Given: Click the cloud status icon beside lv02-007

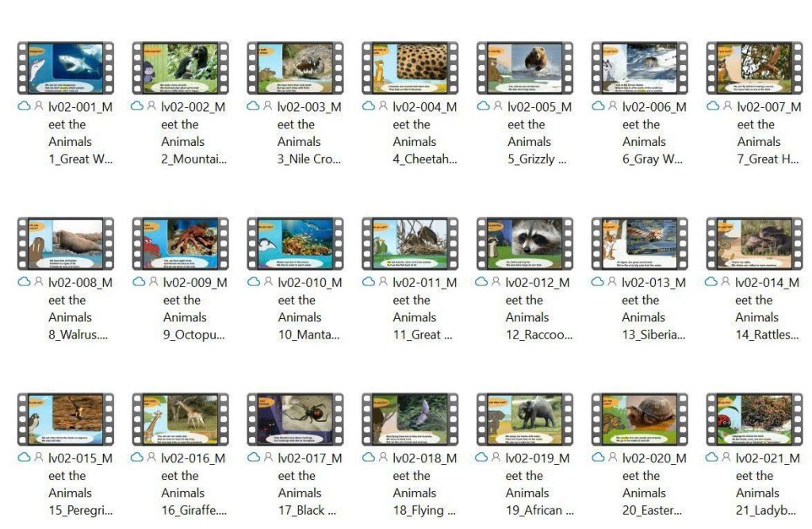Looking at the screenshot, I should coord(713,105).
